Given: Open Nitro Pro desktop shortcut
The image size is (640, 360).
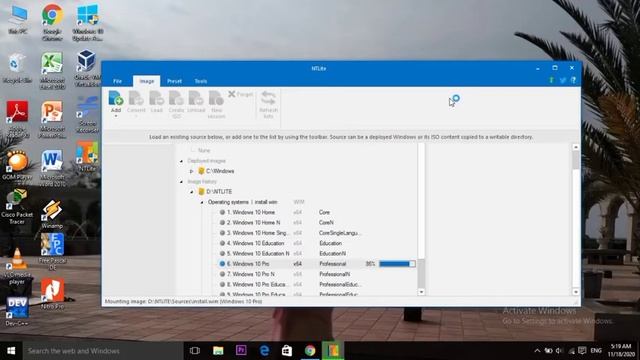Looking at the screenshot, I should (52, 294).
